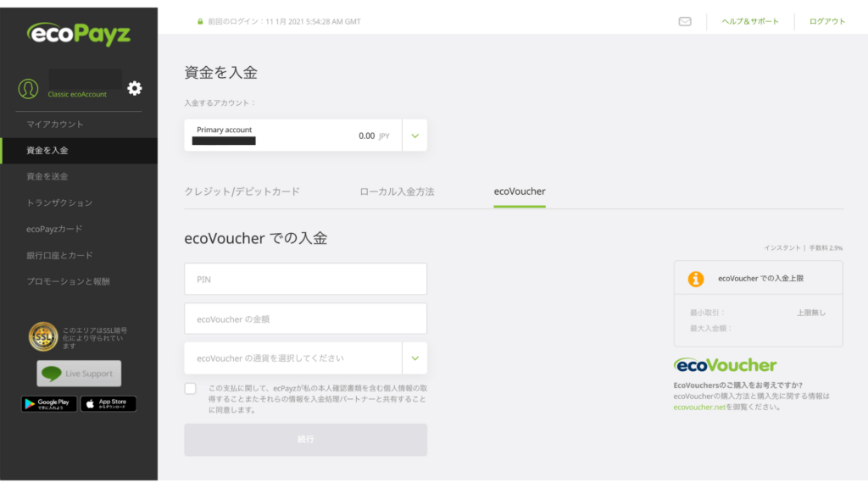Click ヘルプ&サポート link
This screenshot has width=868, height=488.
[x=750, y=21]
